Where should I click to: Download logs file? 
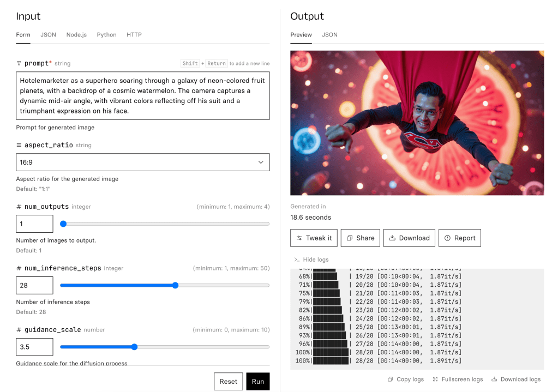pyautogui.click(x=516, y=379)
